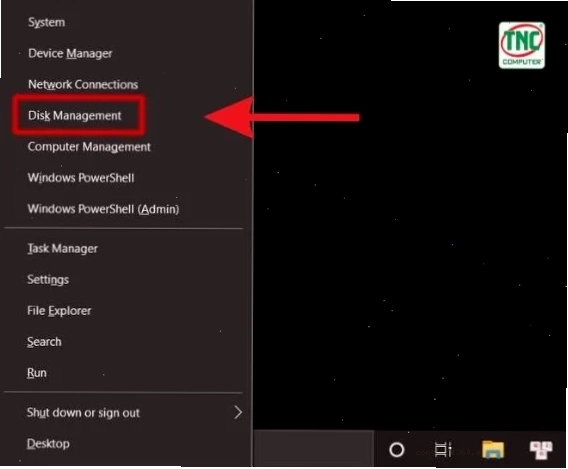Open Settings from the menu
Image resolution: width=568 pixels, height=469 pixels.
48,280
